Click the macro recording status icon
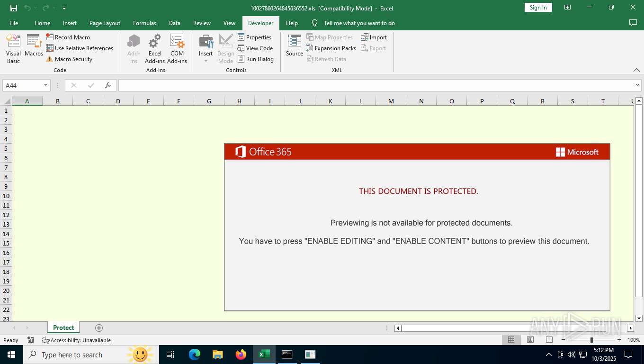644x364 pixels. pyautogui.click(x=31, y=340)
